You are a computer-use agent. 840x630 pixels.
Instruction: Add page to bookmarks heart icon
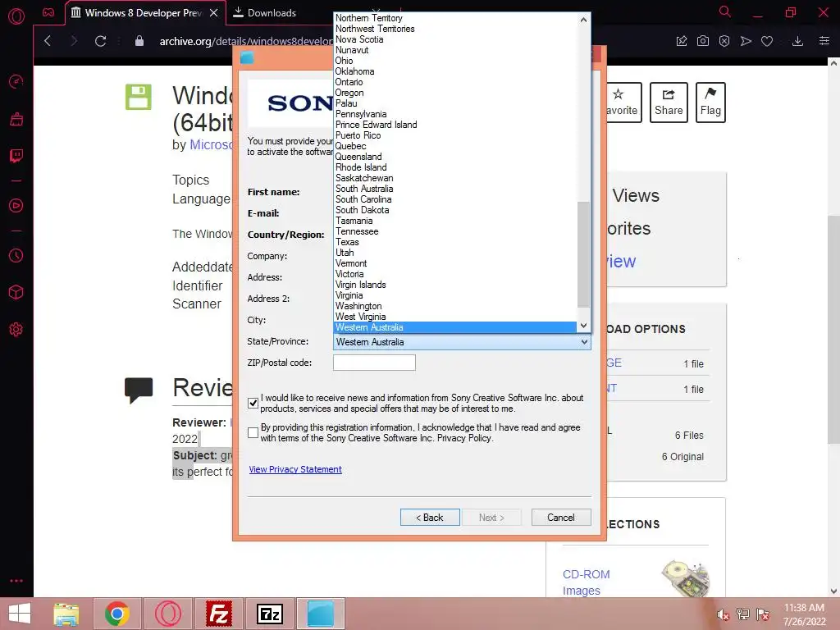pyautogui.click(x=767, y=41)
